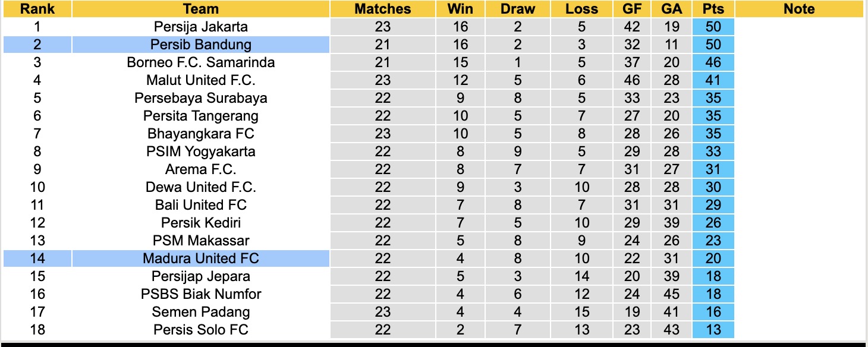The width and height of the screenshot is (868, 347).
Task: Select the GA column header
Action: pyautogui.click(x=671, y=9)
